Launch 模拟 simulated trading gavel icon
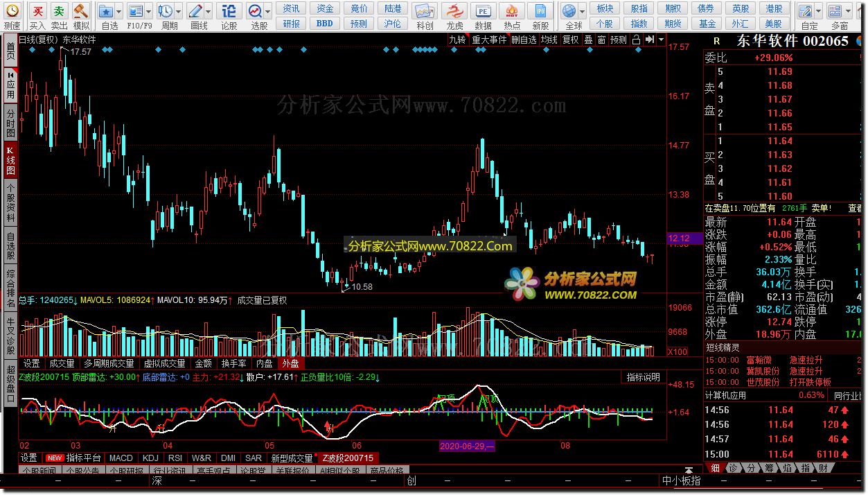 81,10
